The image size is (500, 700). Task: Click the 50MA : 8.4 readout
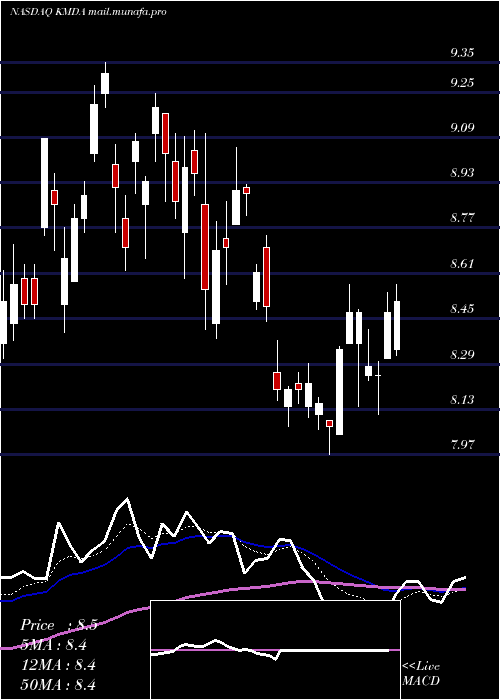click(58, 685)
